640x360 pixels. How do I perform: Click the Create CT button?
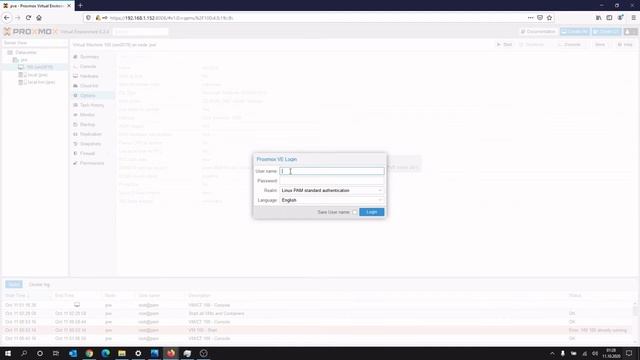point(607,31)
